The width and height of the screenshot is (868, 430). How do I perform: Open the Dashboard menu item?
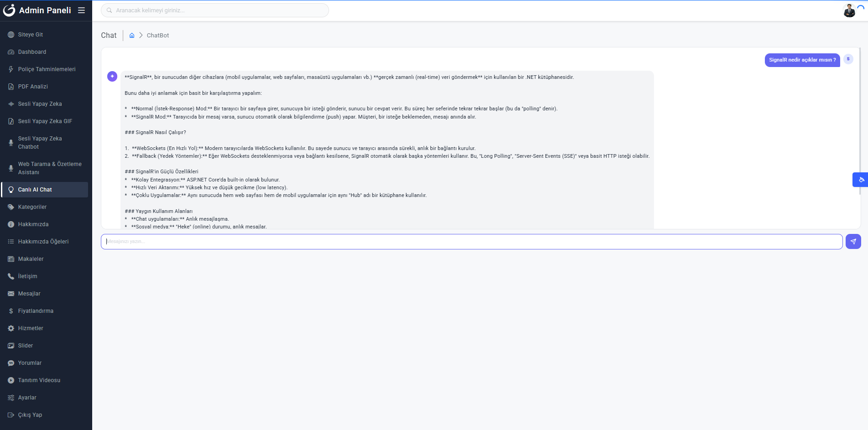coord(45,52)
